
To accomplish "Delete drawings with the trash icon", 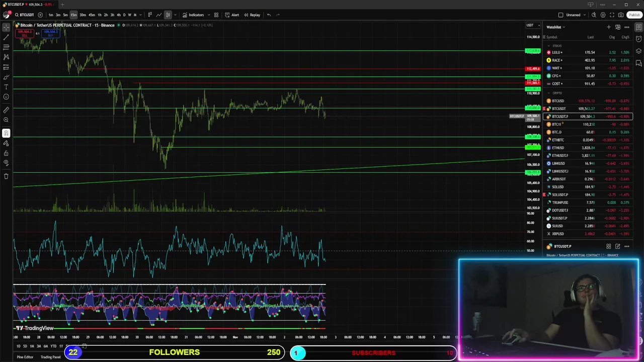I will click(6, 176).
